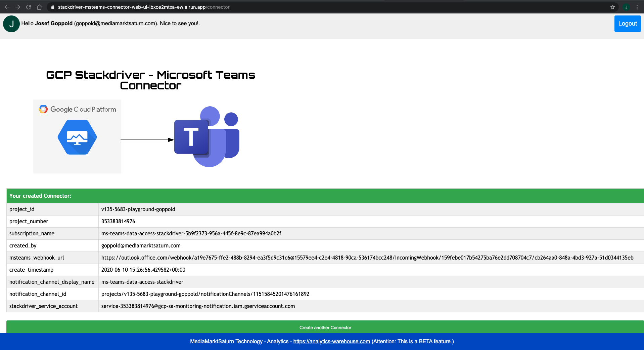
Task: Click the project_number value 353383814976
Action: point(118,221)
